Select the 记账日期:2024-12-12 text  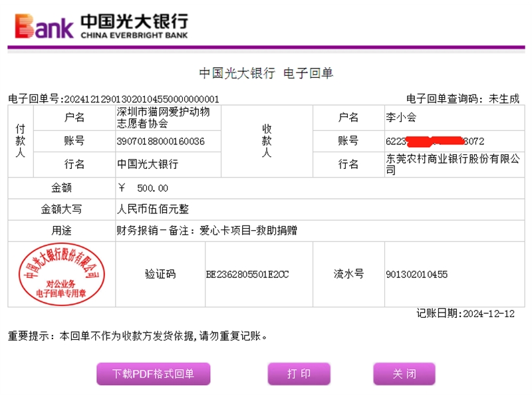tap(465, 313)
